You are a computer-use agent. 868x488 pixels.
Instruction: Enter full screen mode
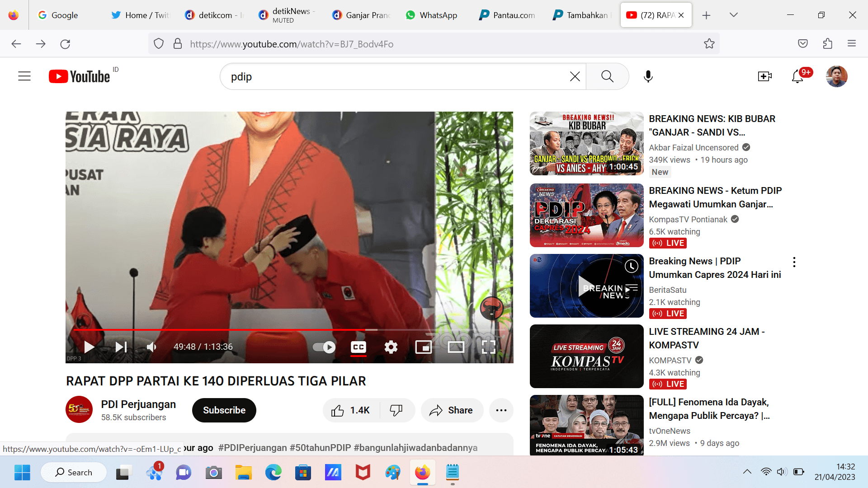489,347
